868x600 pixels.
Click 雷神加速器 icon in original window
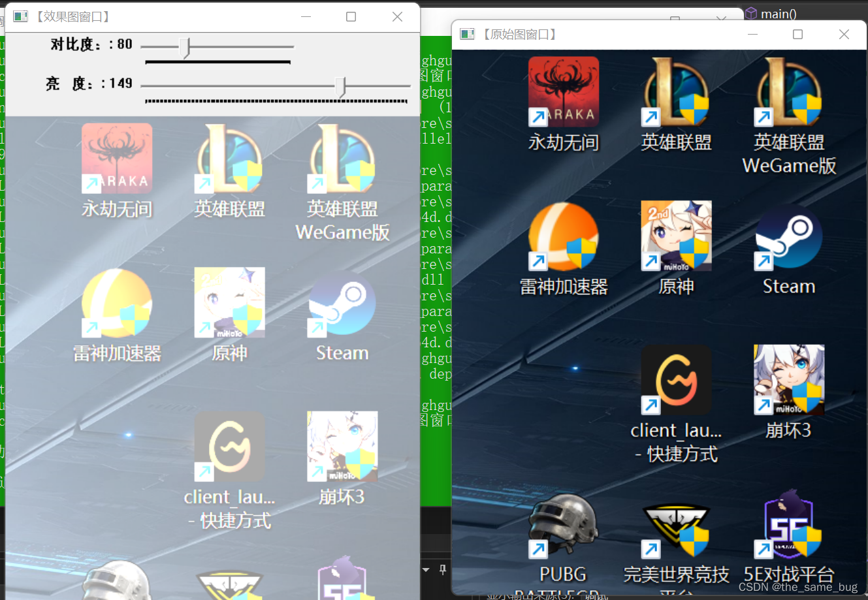pyautogui.click(x=564, y=236)
